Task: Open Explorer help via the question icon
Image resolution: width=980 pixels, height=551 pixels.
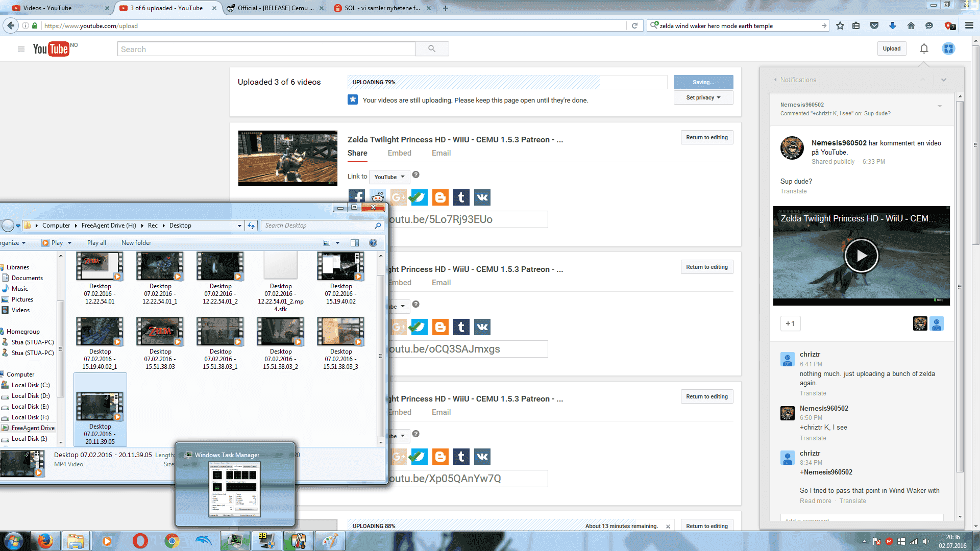Action: point(373,243)
